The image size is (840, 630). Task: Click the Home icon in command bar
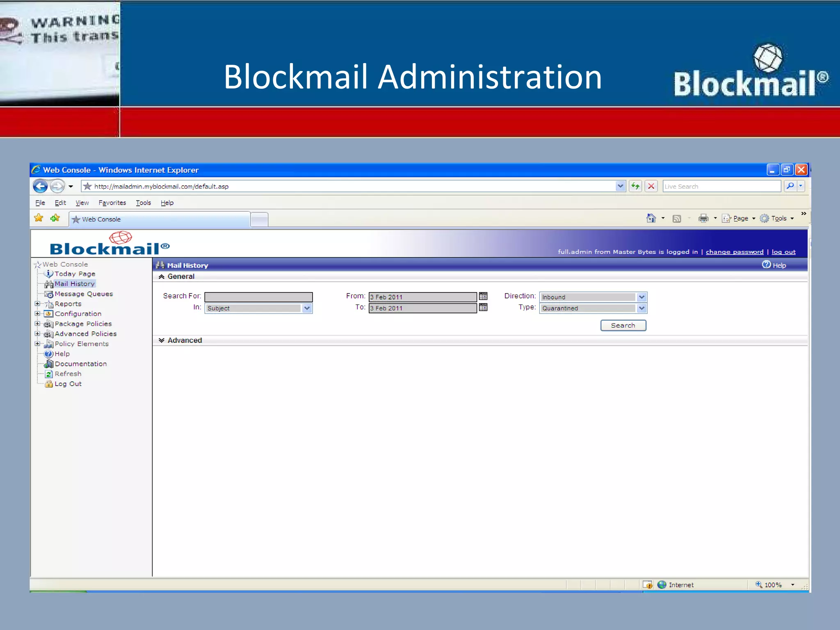(x=651, y=218)
